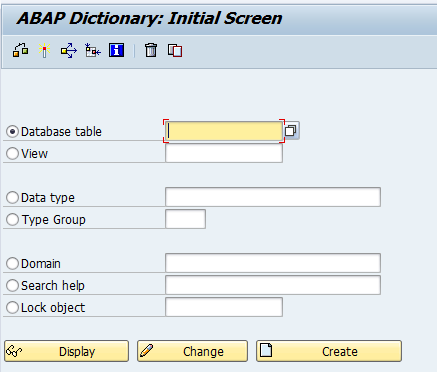The width and height of the screenshot is (437, 372).
Task: Select the Type Group radio option
Action: click(x=12, y=220)
